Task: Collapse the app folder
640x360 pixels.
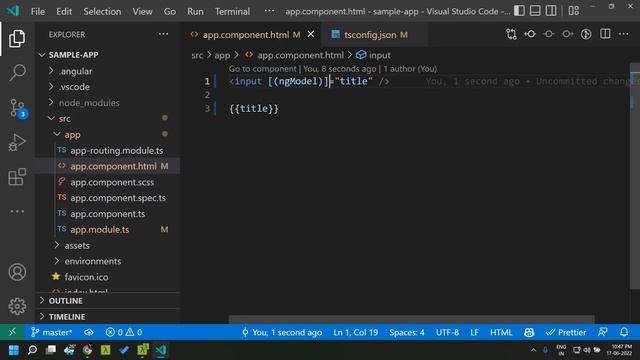Action: 108,134
